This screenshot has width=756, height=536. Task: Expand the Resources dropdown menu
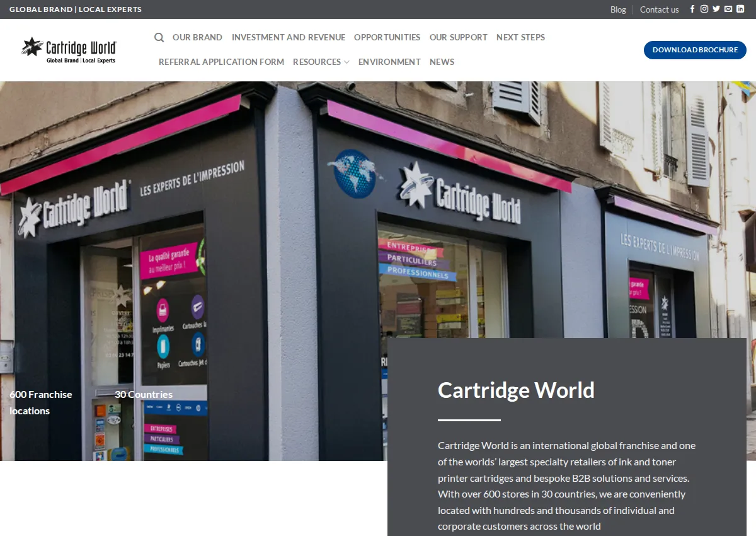click(321, 62)
